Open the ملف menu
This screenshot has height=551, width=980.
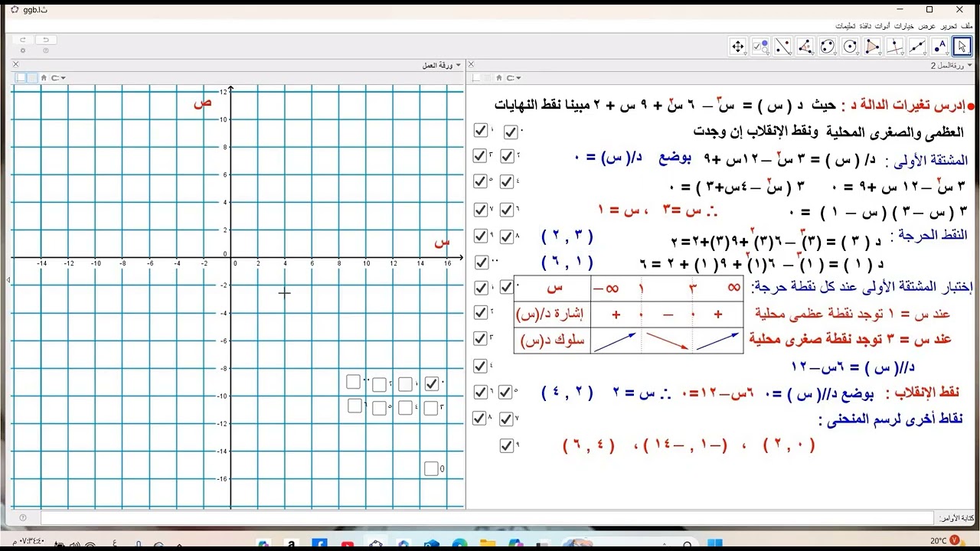pyautogui.click(x=968, y=26)
